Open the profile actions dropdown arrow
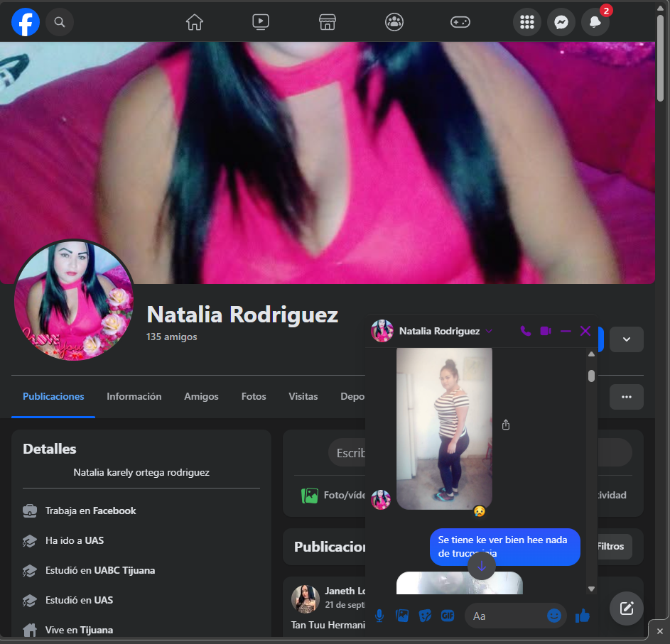The height and width of the screenshot is (644, 670). [626, 339]
